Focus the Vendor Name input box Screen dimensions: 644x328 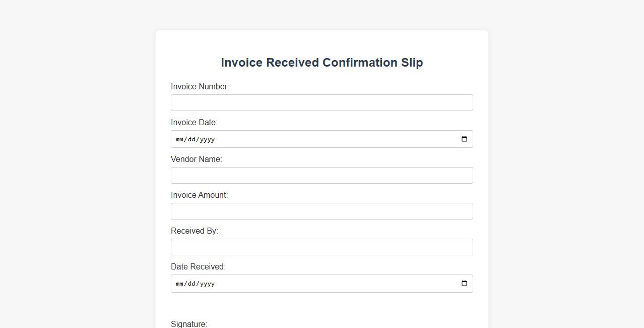(321, 176)
